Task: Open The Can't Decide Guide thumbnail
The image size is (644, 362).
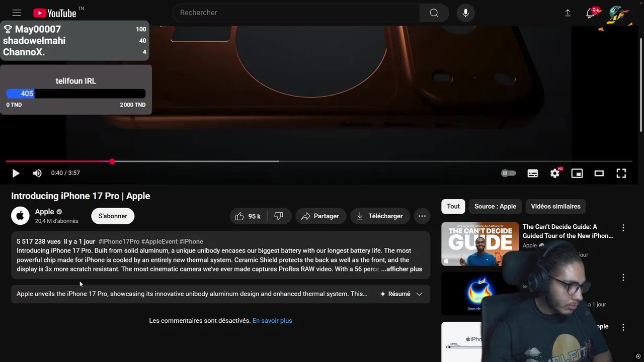Action: (x=480, y=244)
